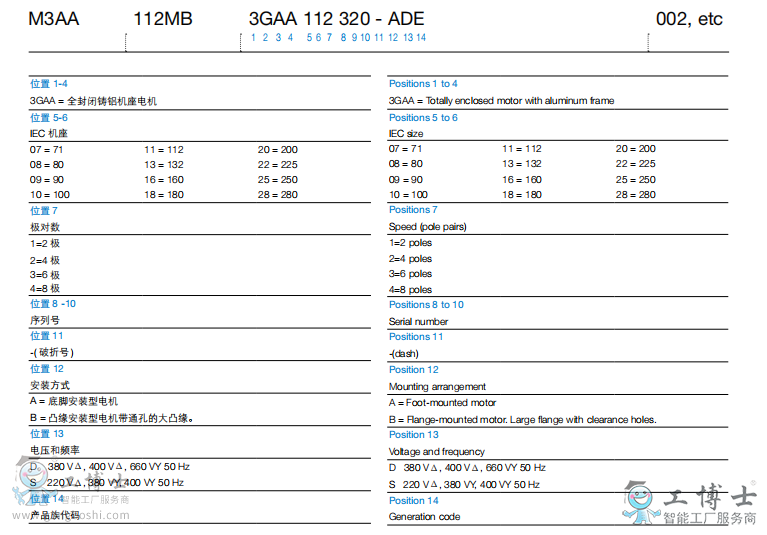
Task: Click 'B = 凸缘安装型电机' line
Action: tap(112, 418)
